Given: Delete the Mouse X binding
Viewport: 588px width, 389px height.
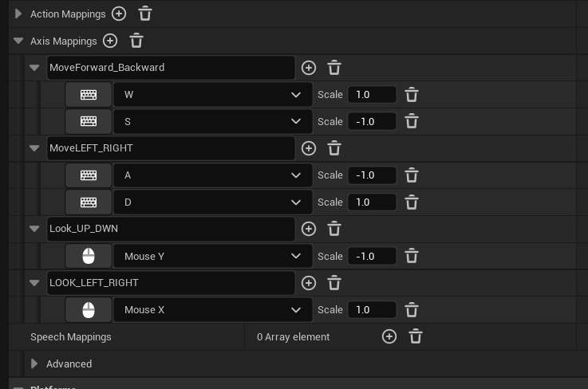Looking at the screenshot, I should point(412,310).
